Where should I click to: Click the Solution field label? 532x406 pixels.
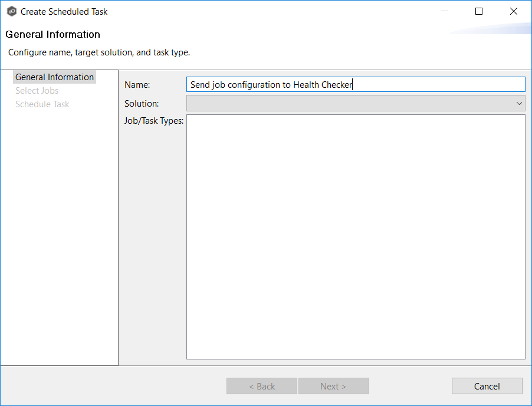point(142,103)
